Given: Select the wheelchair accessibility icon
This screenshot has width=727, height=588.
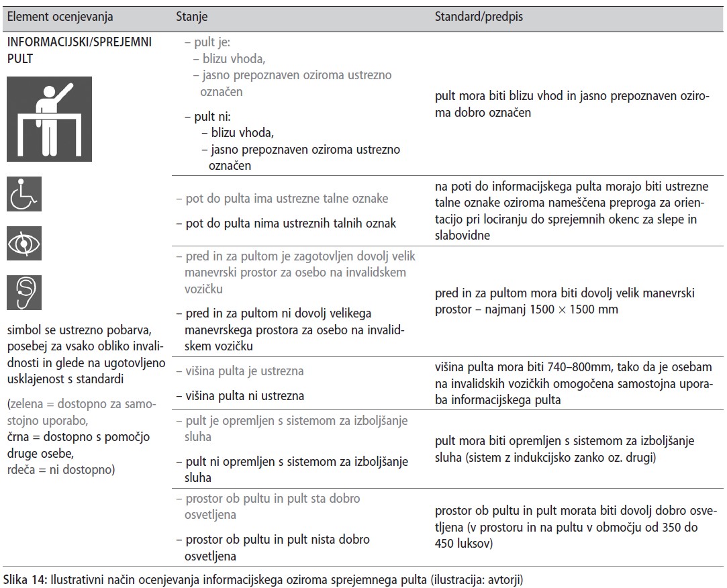Looking at the screenshot, I should (x=24, y=194).
